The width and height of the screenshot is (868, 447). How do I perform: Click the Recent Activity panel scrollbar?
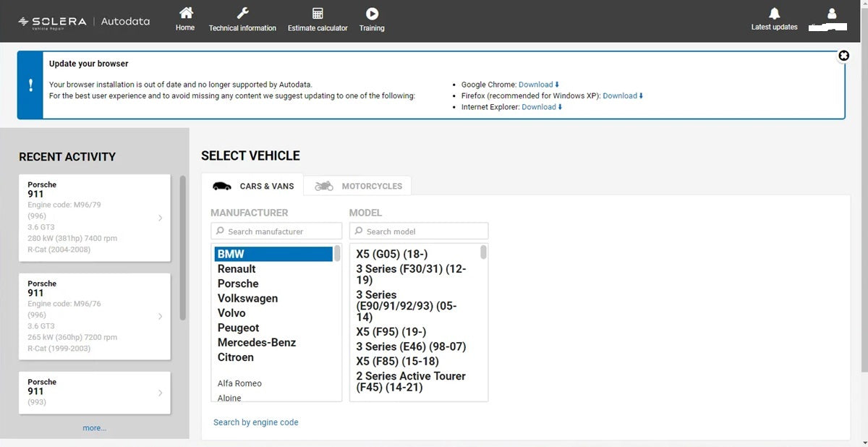(183, 247)
